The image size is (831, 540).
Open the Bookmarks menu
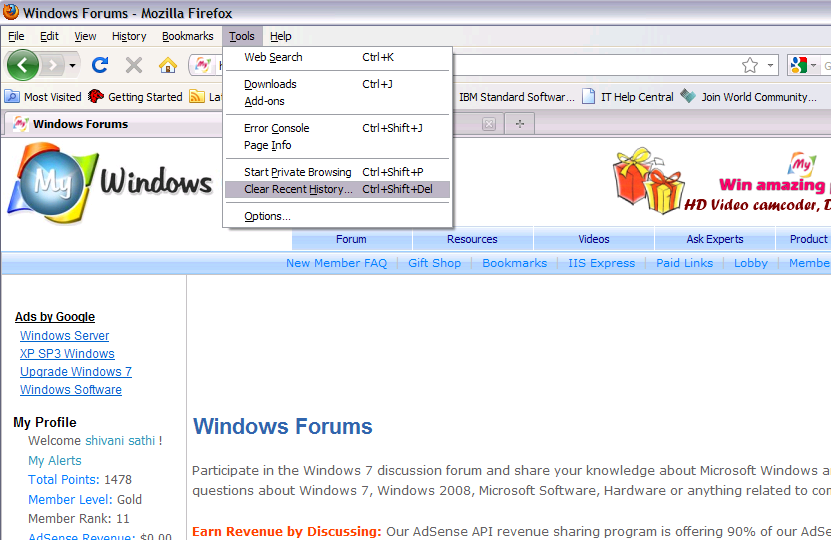[188, 36]
